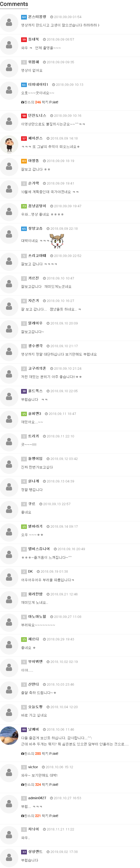Click the cartoon animal emoticon sticker
Image resolution: width=140 pixels, height=868 pixels.
tap(57, 241)
